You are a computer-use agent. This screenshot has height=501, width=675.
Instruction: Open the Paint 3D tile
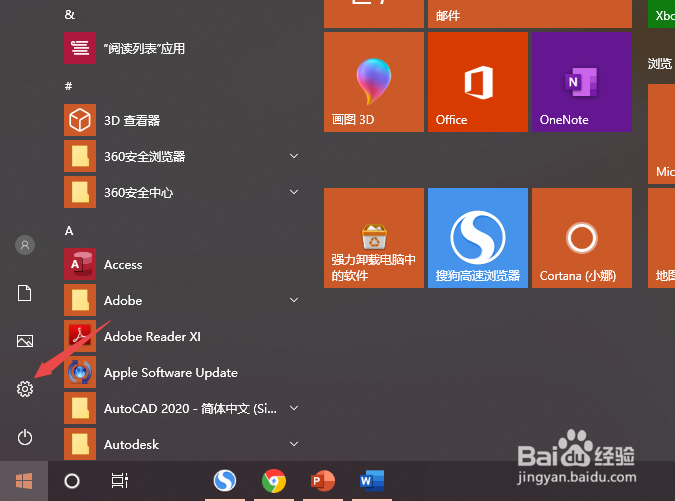click(374, 82)
